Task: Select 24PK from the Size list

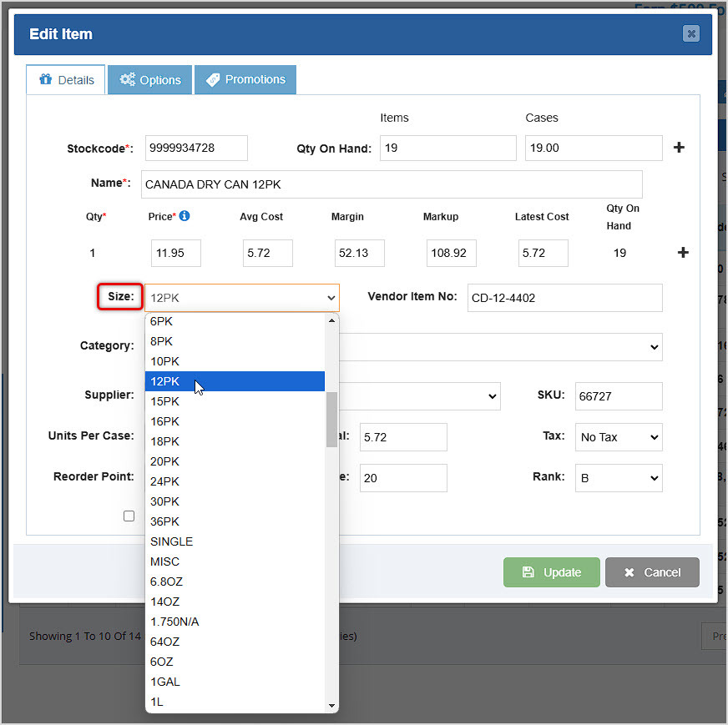Action: 165,481
